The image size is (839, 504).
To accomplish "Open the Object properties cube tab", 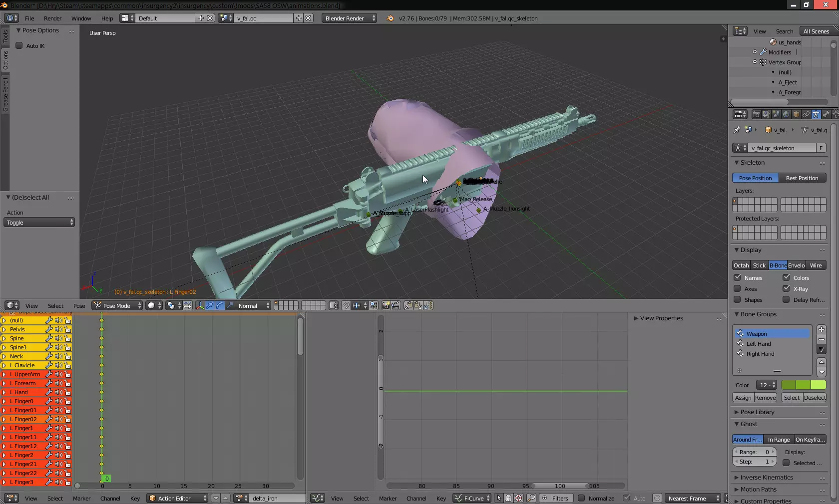I will click(x=796, y=114).
